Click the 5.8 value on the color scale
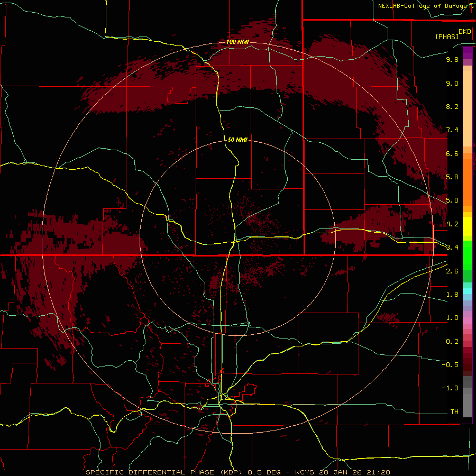The height and width of the screenshot is (476, 476). [452, 177]
